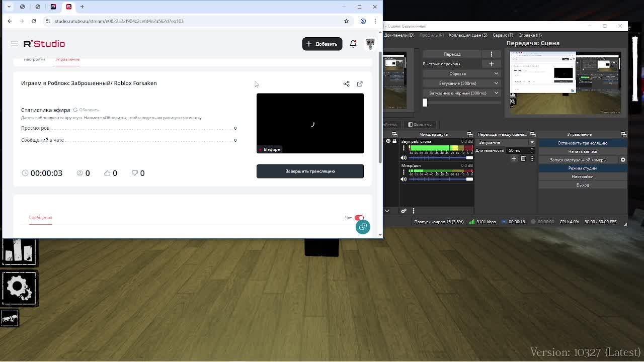The image size is (644, 362).
Task: Open scene transition properties three-dot menu
Action: coord(531,159)
